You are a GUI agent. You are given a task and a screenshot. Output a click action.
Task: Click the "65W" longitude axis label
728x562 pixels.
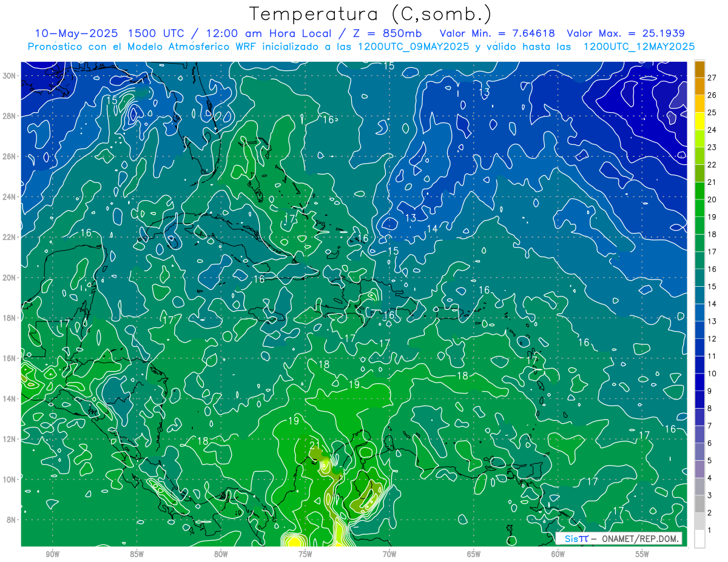click(474, 554)
